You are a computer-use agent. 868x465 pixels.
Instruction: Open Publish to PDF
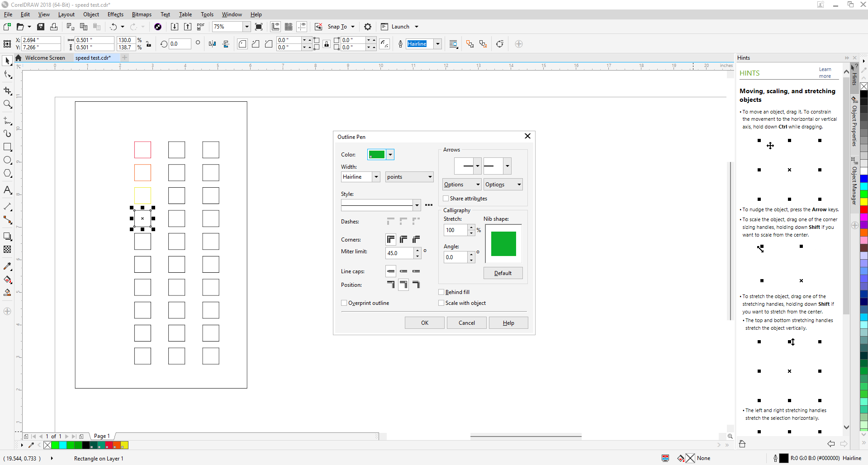(200, 27)
